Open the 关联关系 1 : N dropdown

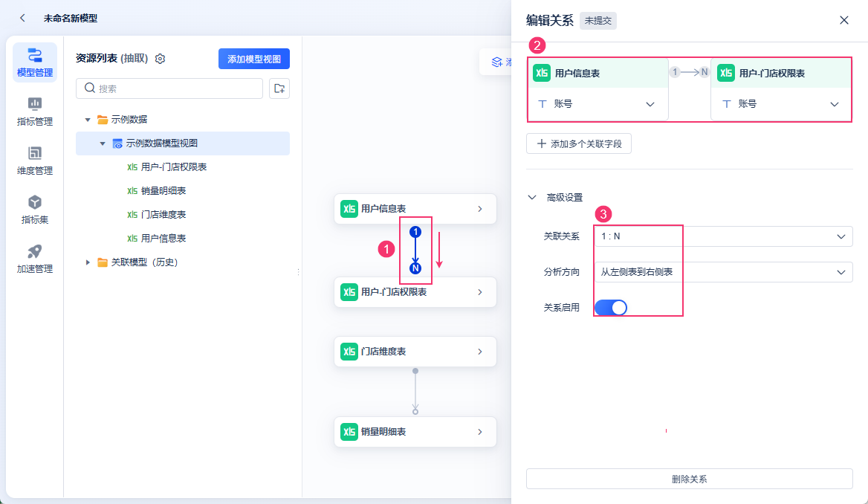tap(723, 236)
